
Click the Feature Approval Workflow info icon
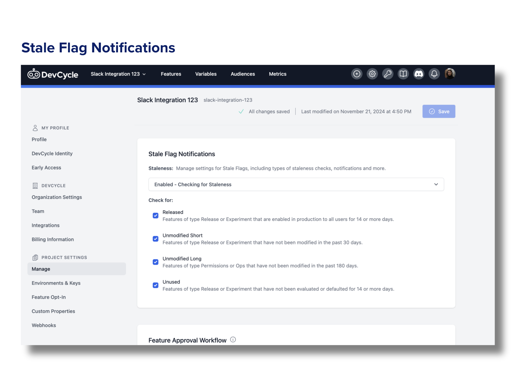click(233, 339)
